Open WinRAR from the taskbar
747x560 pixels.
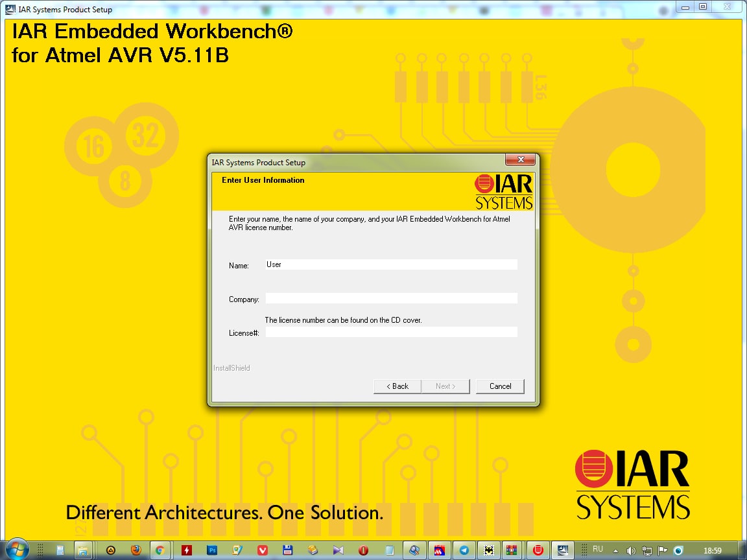(x=512, y=550)
